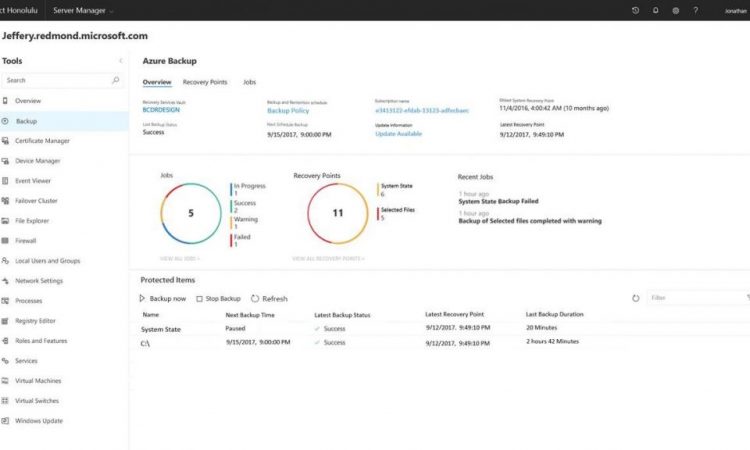The width and height of the screenshot is (750, 450).
Task: Open Roles and Features icon
Action: click(5, 341)
